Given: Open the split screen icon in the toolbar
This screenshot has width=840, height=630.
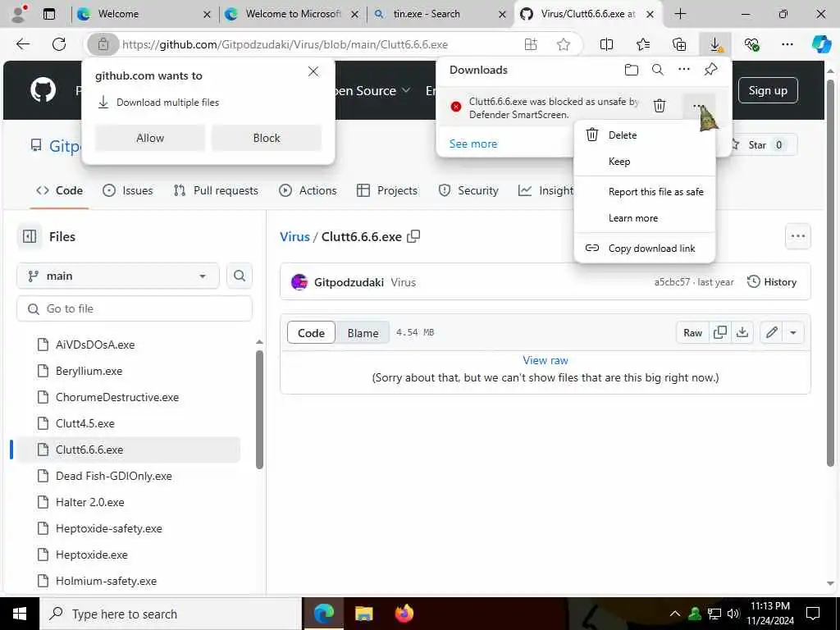Looking at the screenshot, I should click(x=606, y=44).
